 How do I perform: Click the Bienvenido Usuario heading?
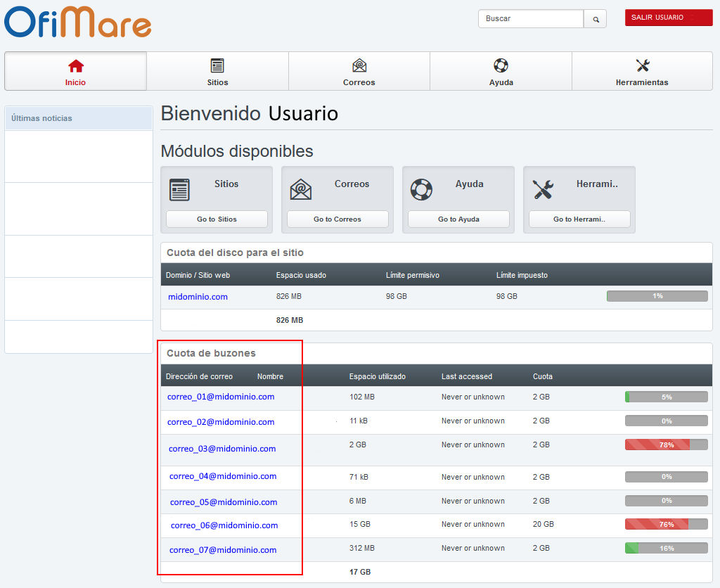coord(250,113)
